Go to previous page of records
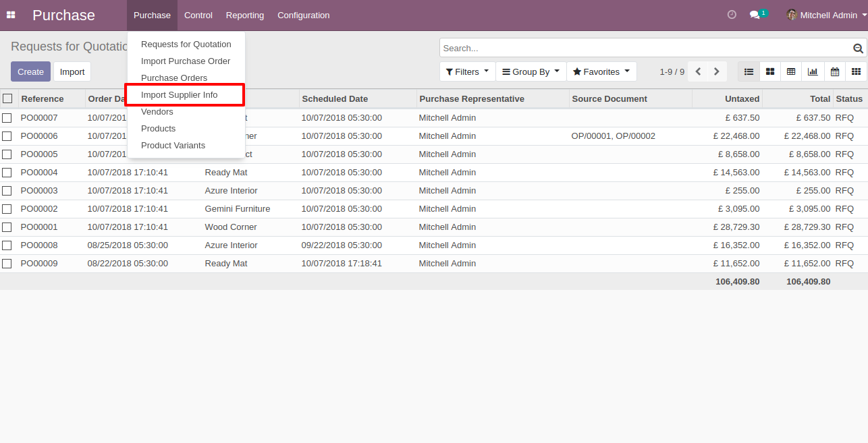The width and height of the screenshot is (868, 443). (x=698, y=71)
